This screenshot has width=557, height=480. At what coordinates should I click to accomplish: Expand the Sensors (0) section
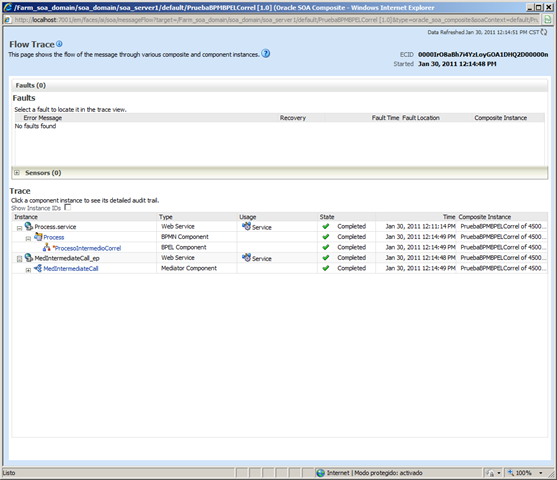(x=17, y=173)
